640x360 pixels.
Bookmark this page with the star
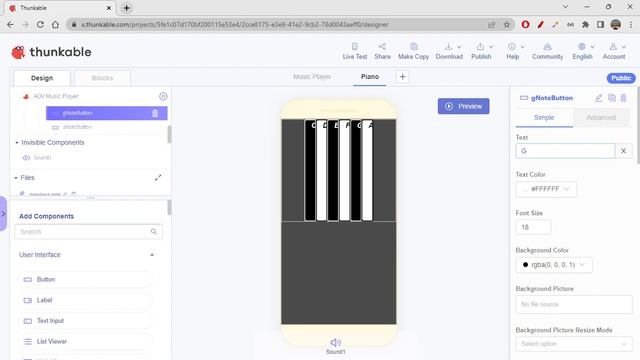[507, 24]
